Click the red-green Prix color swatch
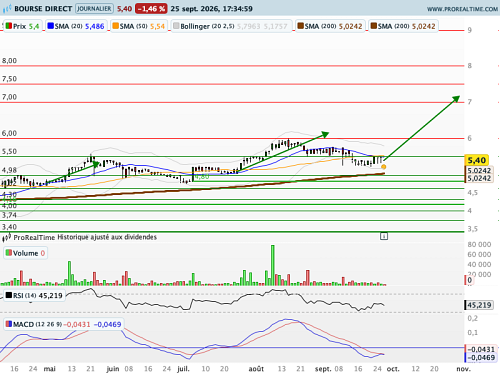Screen dimensions: 500x375 pyautogui.click(x=9, y=26)
